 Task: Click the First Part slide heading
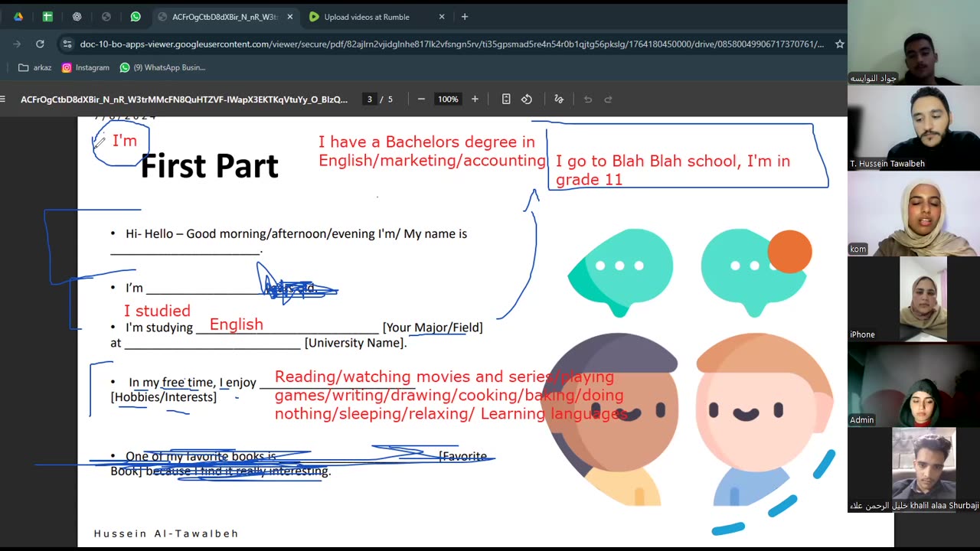click(x=209, y=166)
